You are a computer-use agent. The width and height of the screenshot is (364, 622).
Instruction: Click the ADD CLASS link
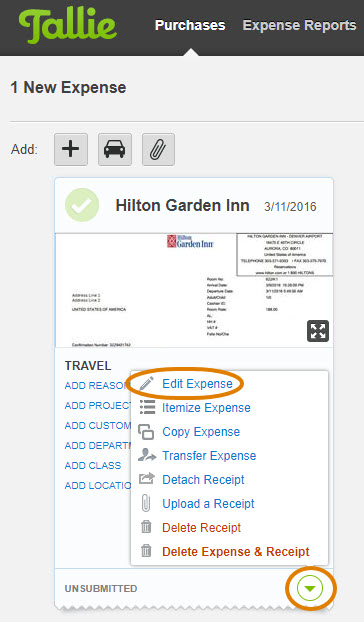click(93, 465)
